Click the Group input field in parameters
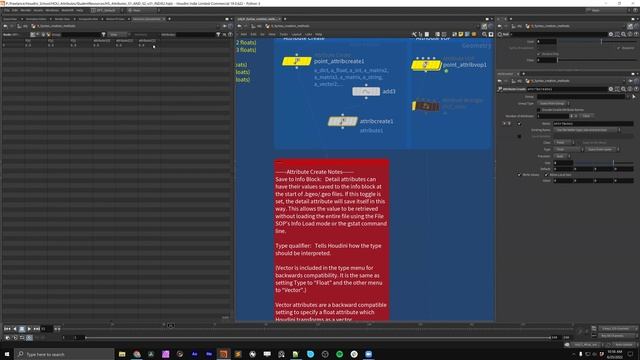 [x=581, y=97]
